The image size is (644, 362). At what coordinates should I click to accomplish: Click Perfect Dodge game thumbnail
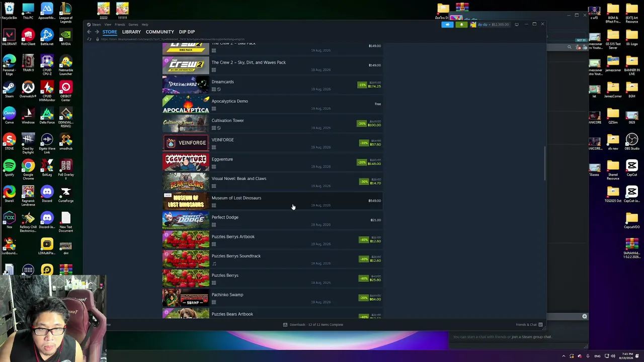pyautogui.click(x=186, y=220)
